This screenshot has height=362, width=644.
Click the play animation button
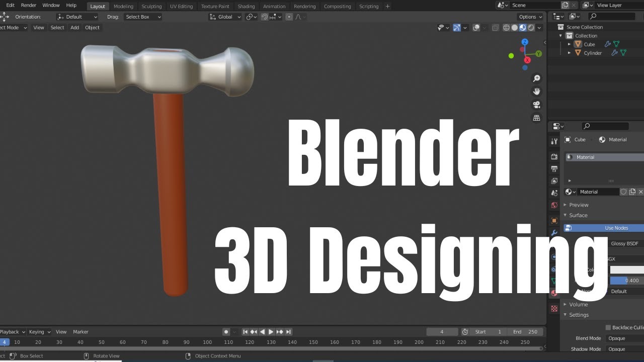click(x=271, y=332)
